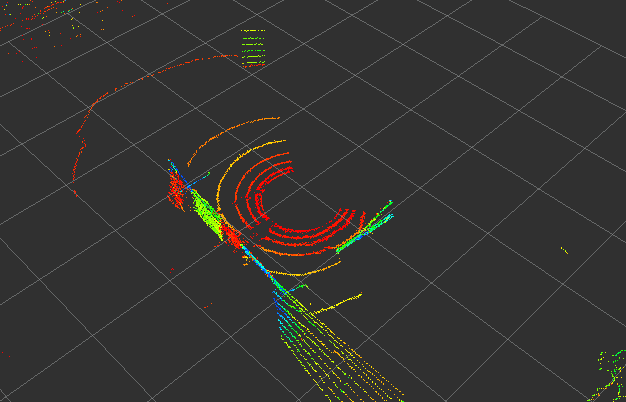This screenshot has width=626, height=402.
Task: Select the scattered red points in top-left corner
Action: [40, 22]
